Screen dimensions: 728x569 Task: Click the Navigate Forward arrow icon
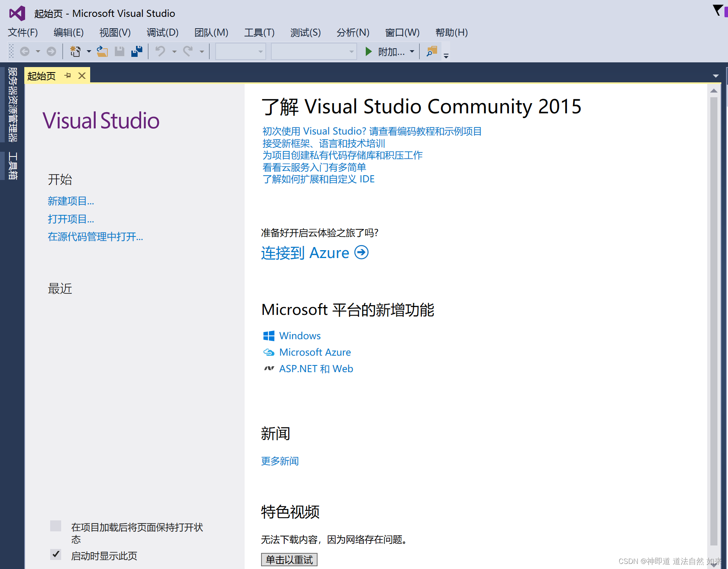point(51,51)
